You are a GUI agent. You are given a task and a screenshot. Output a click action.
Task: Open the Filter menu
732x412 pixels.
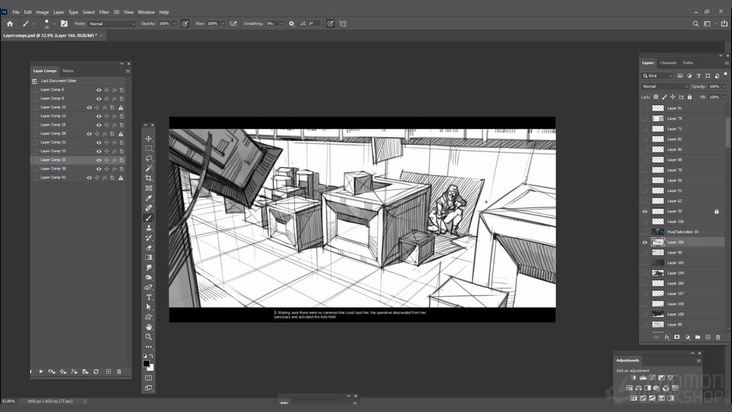pyautogui.click(x=103, y=12)
